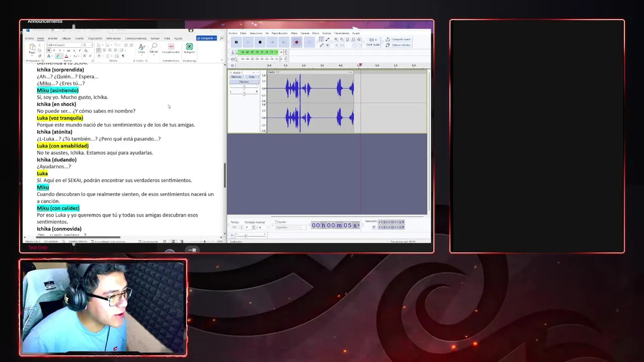The width and height of the screenshot is (644, 362).
Task: Switch to Referencias tab in Word
Action: [x=114, y=38]
